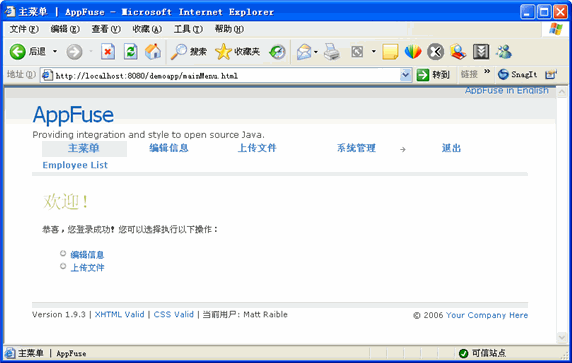Screen dimensions: 572x363
Task: Click the address bar URL field
Action: 226,76
